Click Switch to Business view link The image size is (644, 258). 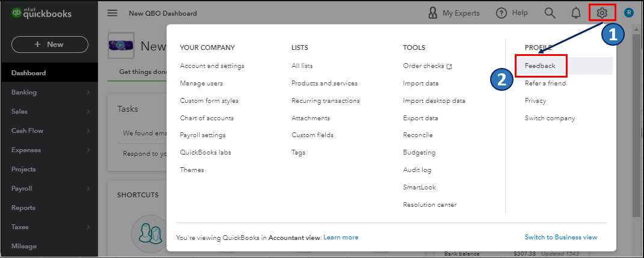(560, 237)
